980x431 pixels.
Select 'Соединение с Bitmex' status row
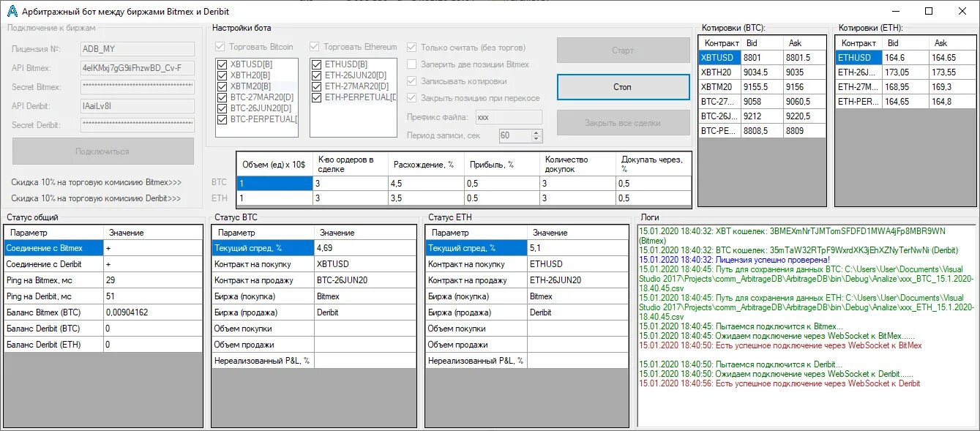103,248
